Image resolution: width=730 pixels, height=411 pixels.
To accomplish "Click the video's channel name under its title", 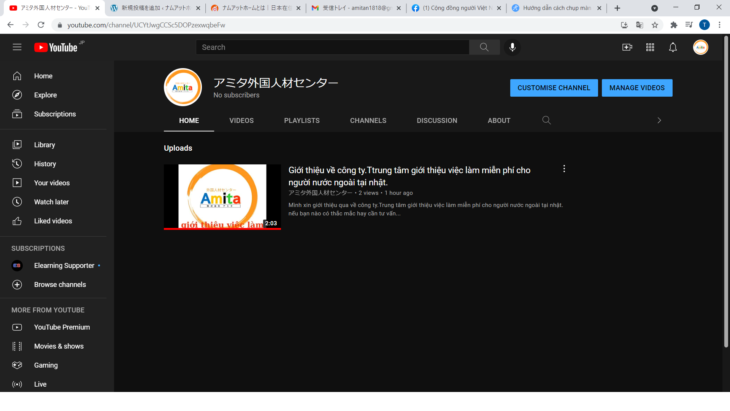I will pos(320,193).
